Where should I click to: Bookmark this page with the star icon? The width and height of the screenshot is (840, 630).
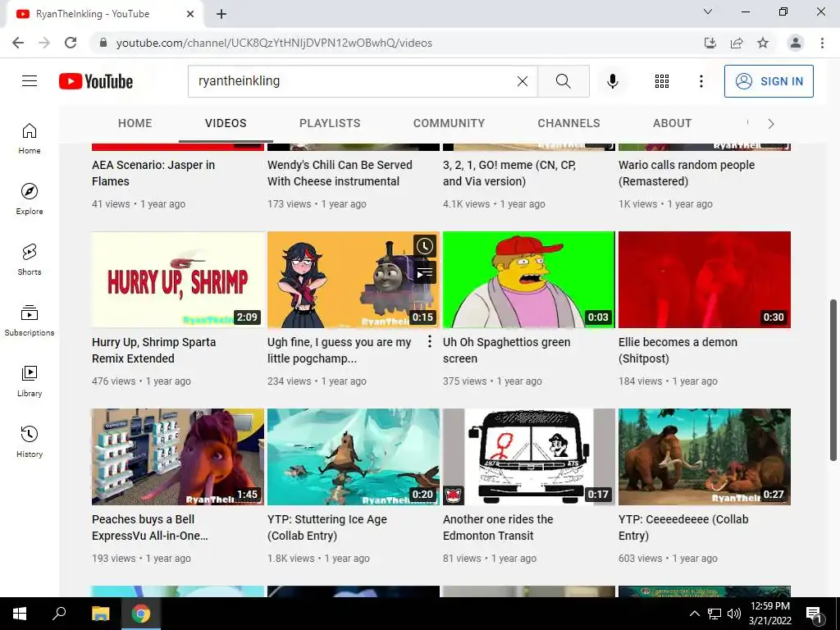pos(763,43)
